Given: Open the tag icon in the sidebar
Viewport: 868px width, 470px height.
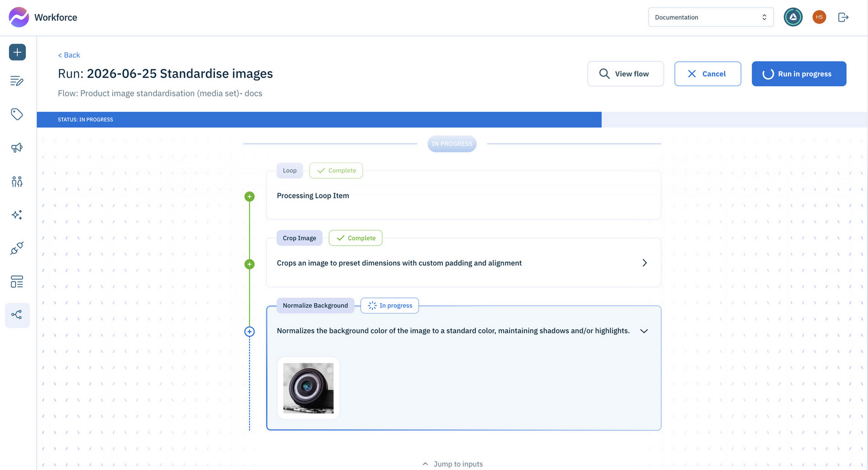Looking at the screenshot, I should [17, 114].
